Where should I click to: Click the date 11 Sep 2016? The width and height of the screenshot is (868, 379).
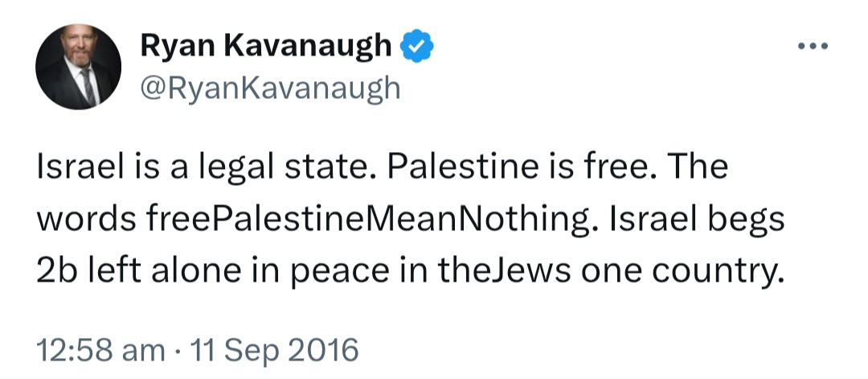click(x=274, y=351)
